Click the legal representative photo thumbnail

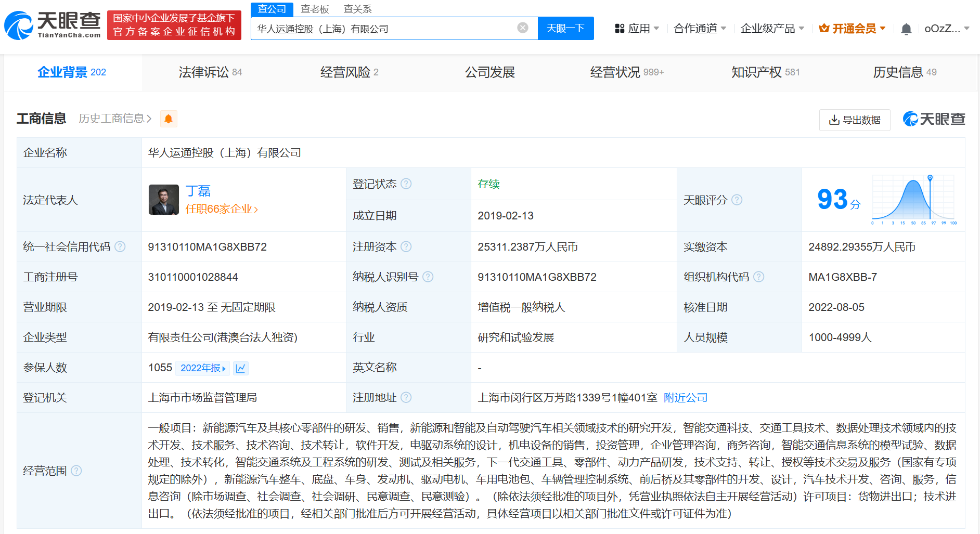pos(163,200)
